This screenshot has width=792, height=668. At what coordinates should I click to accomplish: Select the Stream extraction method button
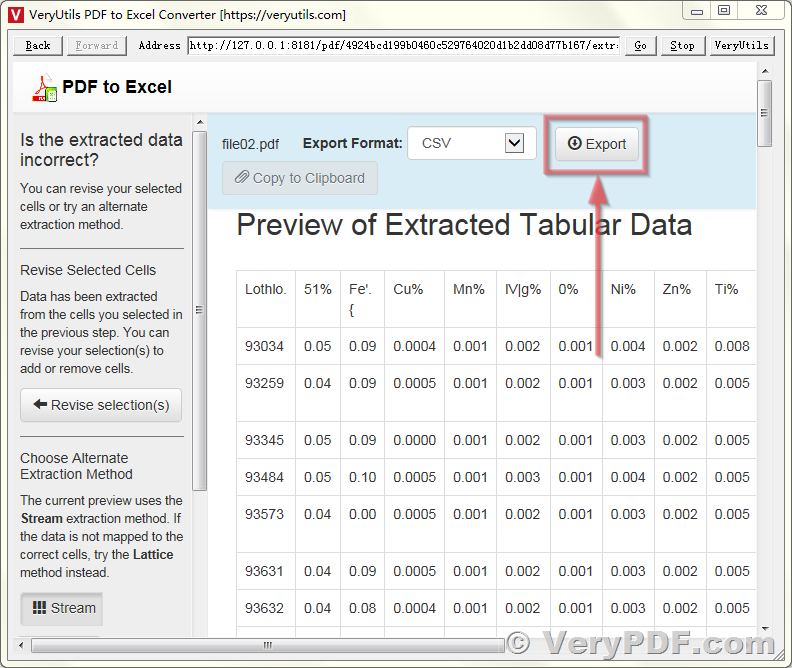pyautogui.click(x=62, y=608)
